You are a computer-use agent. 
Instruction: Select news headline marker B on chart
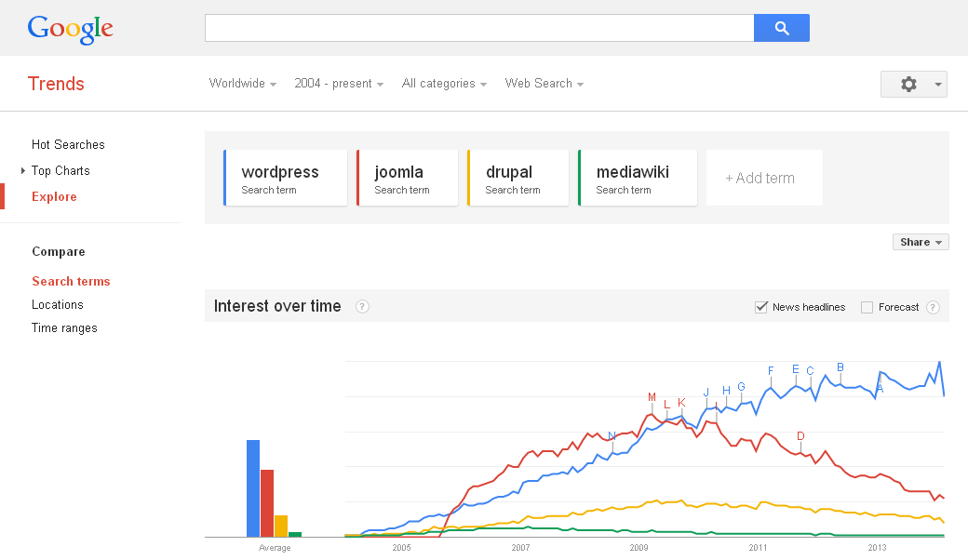[x=840, y=367]
